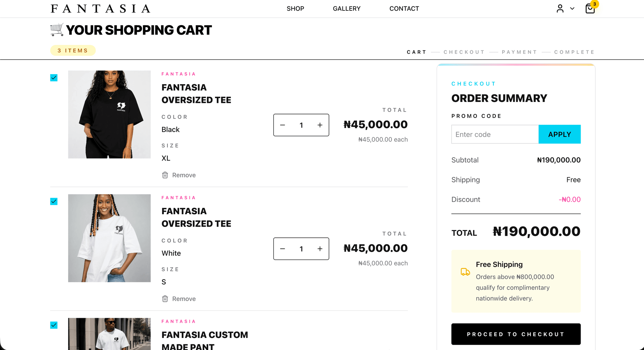Click the trash icon for Black tee
644x350 pixels.
(x=165, y=175)
